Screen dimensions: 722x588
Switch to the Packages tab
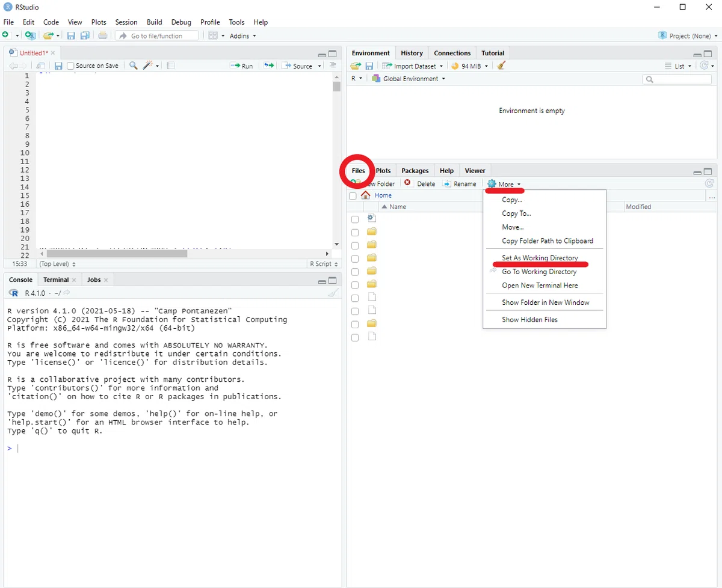[415, 171]
